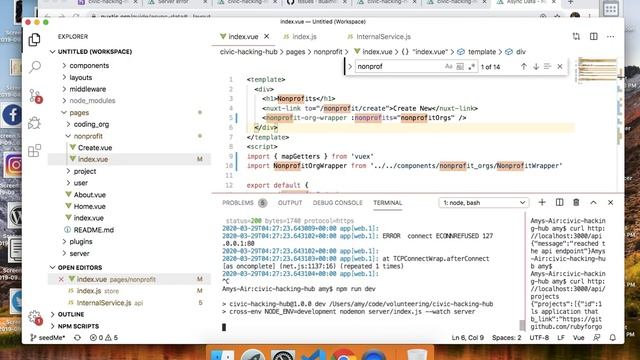Change the UTF-8 encoding in status bar
The image size is (640, 360).
[x=539, y=338]
